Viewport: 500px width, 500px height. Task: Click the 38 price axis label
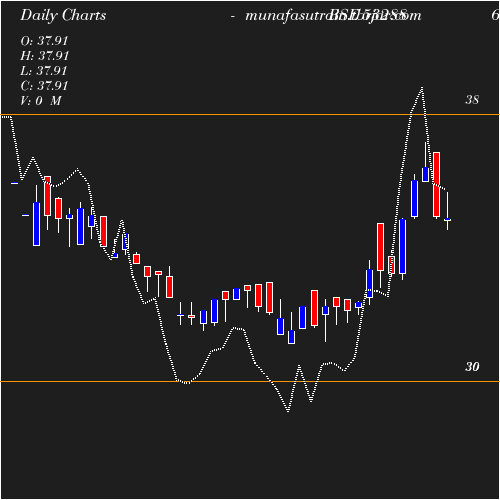tap(472, 100)
